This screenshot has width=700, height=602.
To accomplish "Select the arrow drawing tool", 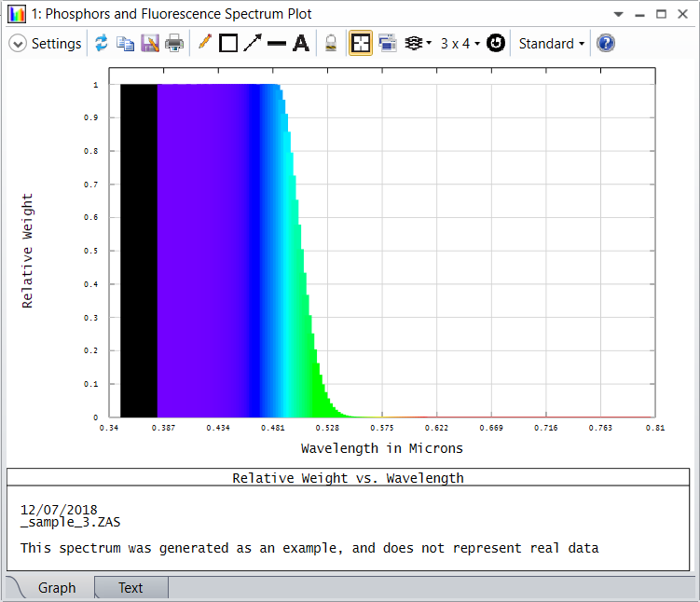I will pyautogui.click(x=253, y=43).
